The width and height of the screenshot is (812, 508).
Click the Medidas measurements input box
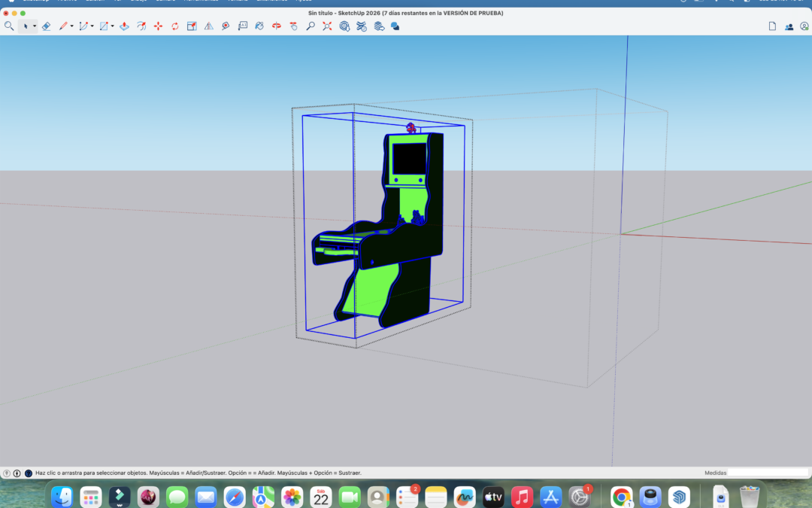pyautogui.click(x=767, y=473)
